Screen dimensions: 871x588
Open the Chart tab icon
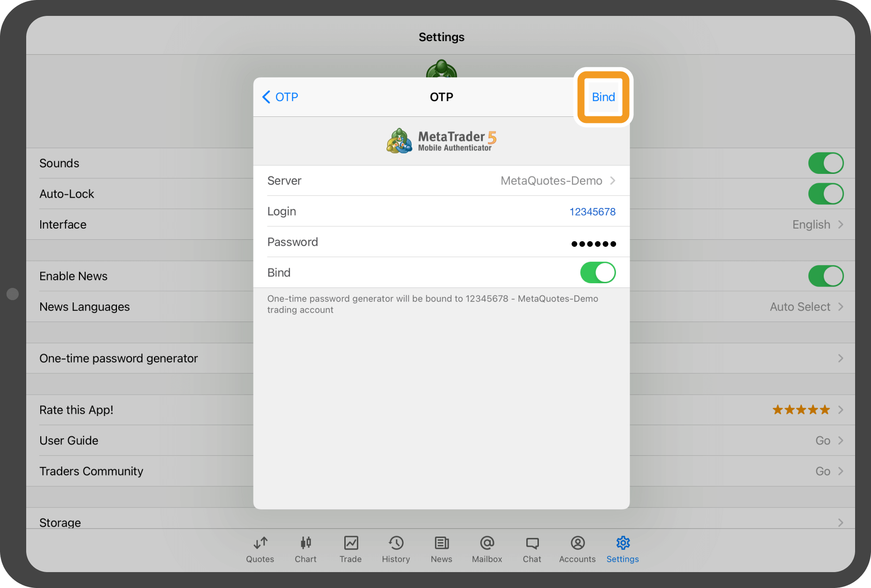point(305,549)
